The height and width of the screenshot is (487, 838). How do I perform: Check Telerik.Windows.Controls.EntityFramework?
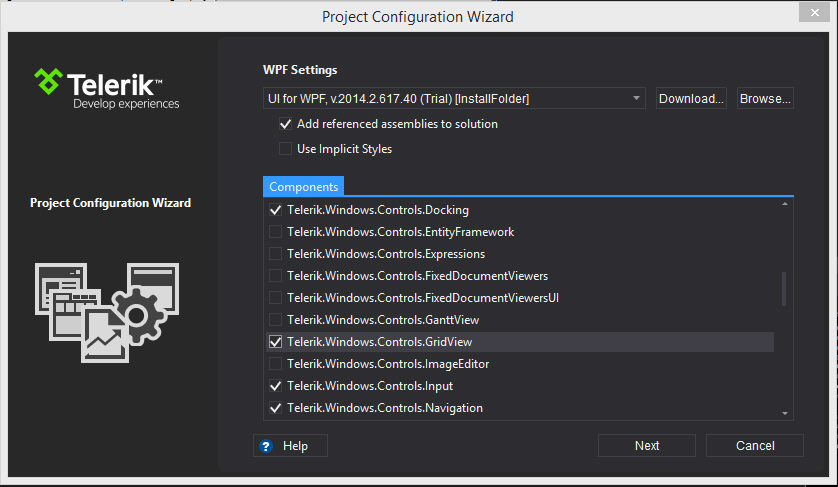click(276, 232)
